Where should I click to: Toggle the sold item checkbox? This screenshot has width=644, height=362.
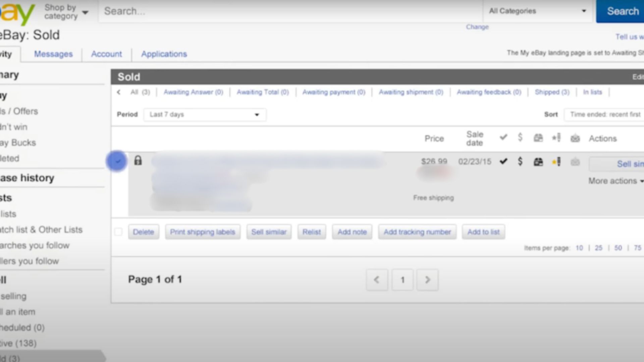[118, 161]
